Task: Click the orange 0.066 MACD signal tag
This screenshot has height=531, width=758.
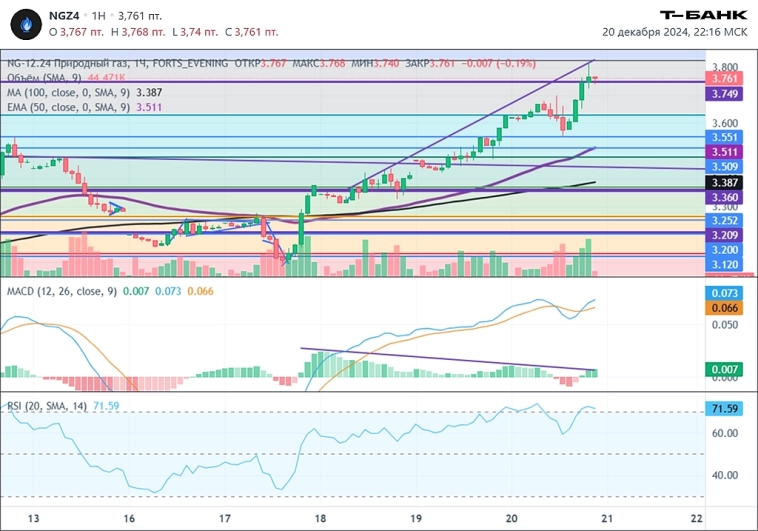Action: tap(726, 308)
